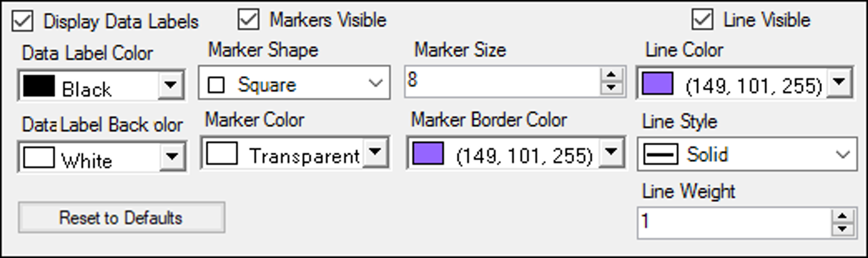
Task: Increase Marker Size with up arrow
Action: pos(611,75)
